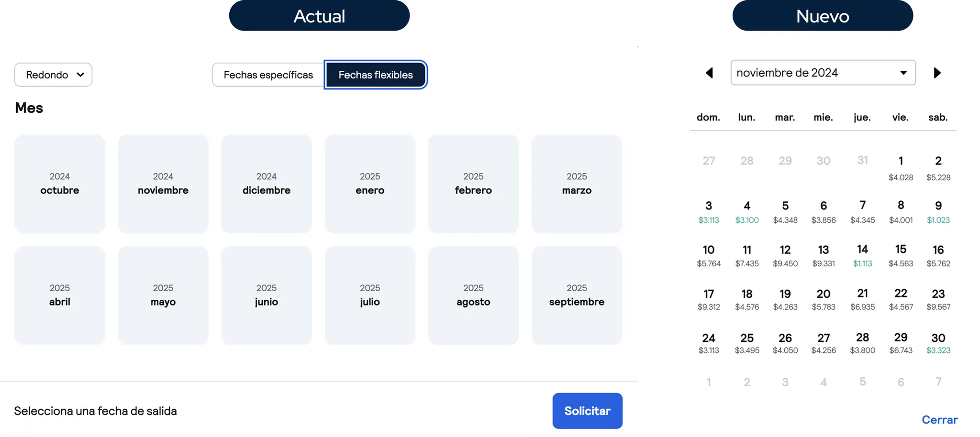Pick the 2025 enero month tile
Screen dimensions: 980x437
[370, 184]
